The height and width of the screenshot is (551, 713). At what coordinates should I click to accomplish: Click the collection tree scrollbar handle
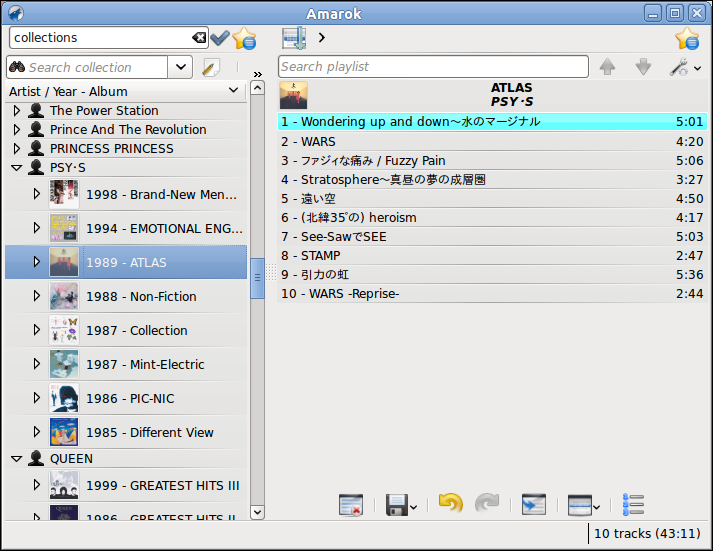tap(257, 278)
